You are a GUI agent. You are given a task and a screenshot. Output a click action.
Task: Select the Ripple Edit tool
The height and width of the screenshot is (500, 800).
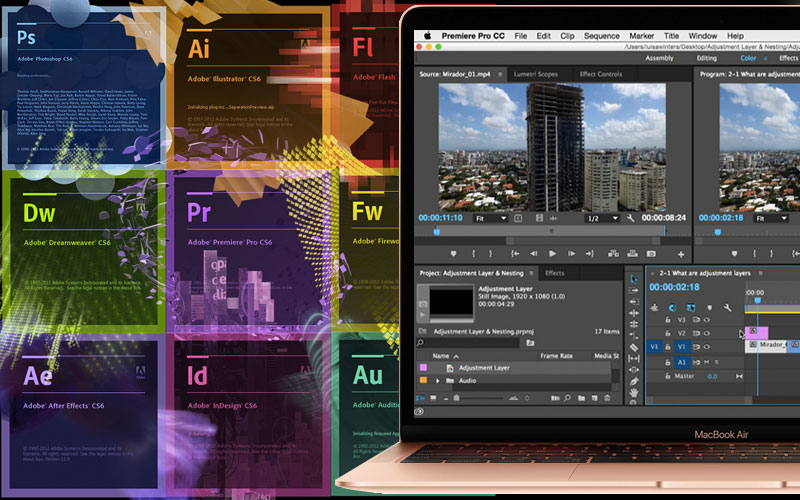pos(634,313)
